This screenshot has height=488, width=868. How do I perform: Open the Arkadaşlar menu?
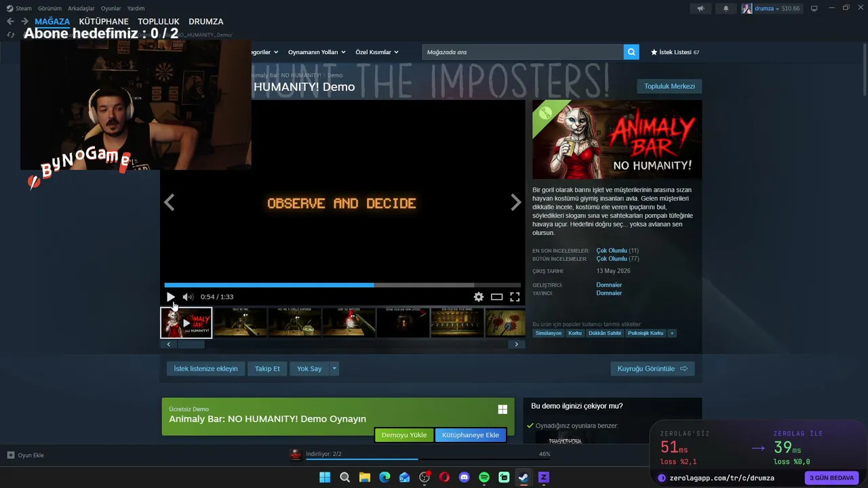pos(81,8)
